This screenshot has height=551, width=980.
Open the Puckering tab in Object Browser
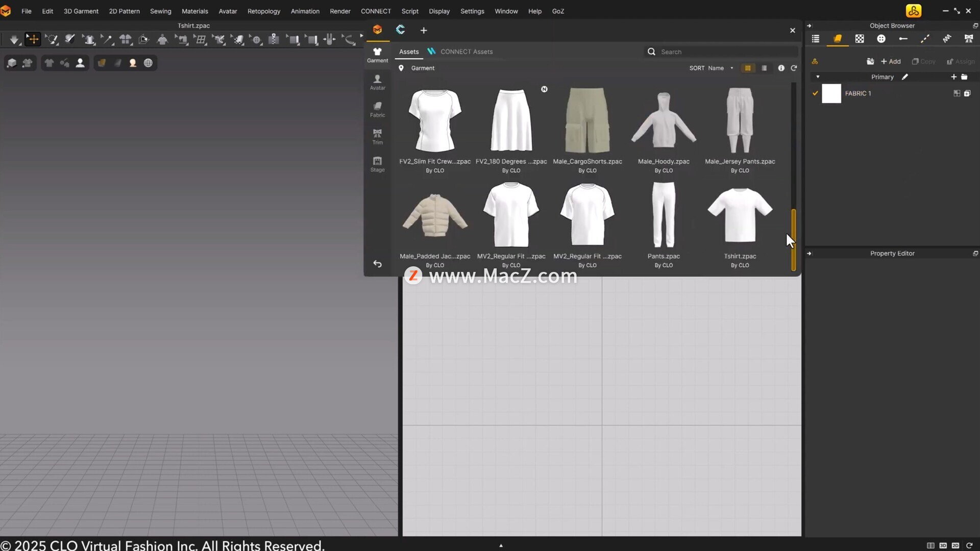click(947, 39)
